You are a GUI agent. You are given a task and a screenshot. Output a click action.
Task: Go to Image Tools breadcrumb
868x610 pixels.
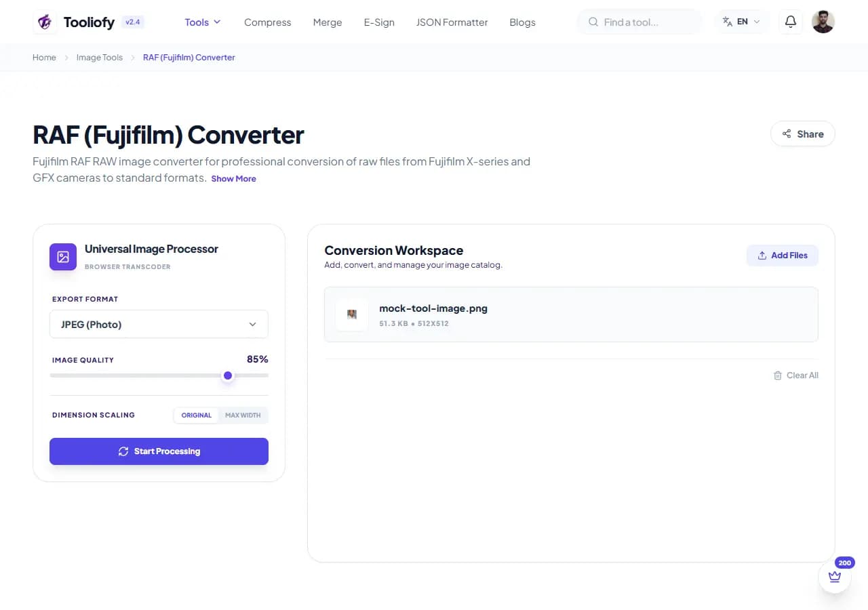[x=100, y=58]
